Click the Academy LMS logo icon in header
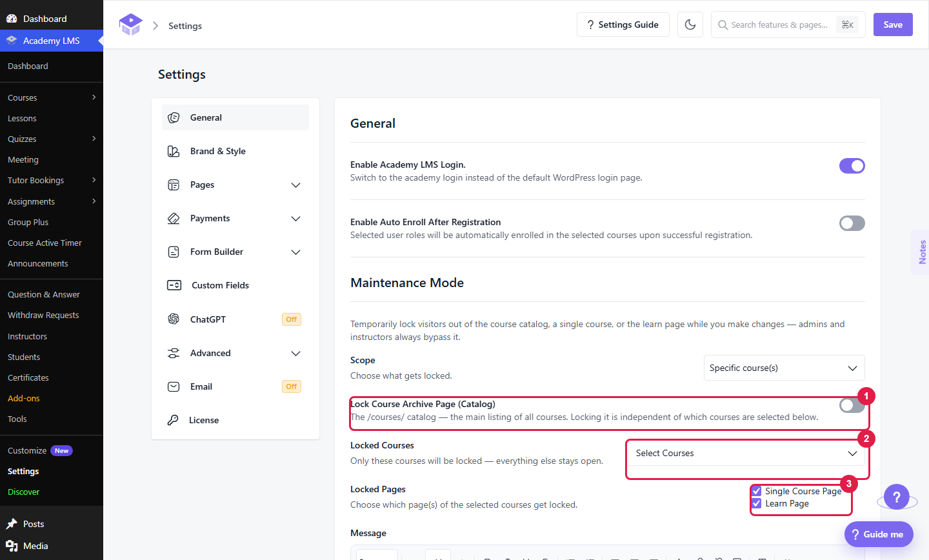The image size is (929, 560). [x=130, y=25]
